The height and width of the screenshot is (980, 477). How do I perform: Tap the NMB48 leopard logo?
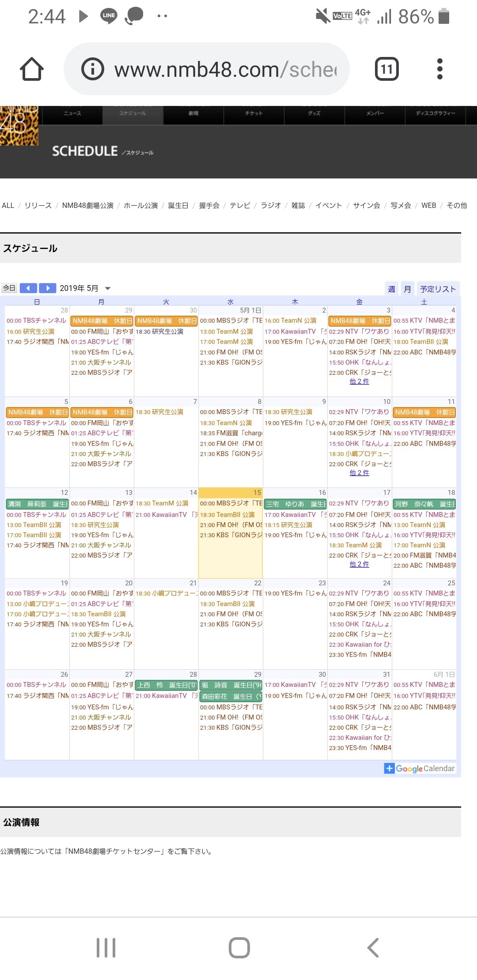[x=19, y=126]
